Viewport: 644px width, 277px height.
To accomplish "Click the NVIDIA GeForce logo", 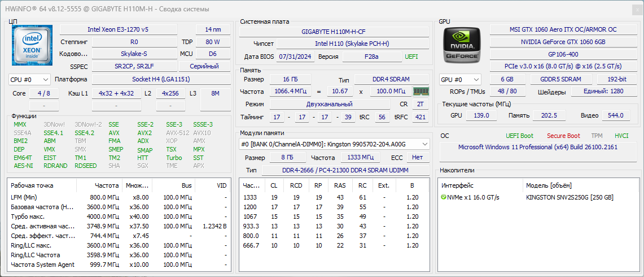I will (461, 45).
